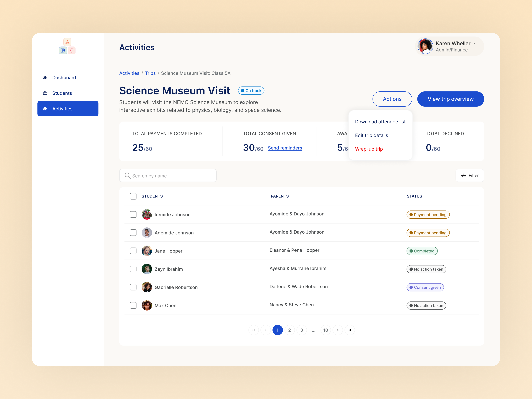The image size is (532, 399).
Task: Open Activities in the sidebar
Action: (68, 109)
